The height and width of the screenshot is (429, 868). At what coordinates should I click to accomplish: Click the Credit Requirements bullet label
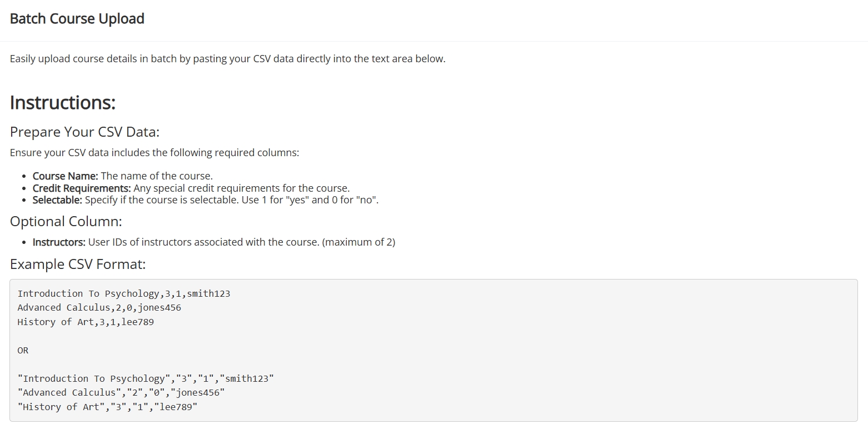(82, 188)
